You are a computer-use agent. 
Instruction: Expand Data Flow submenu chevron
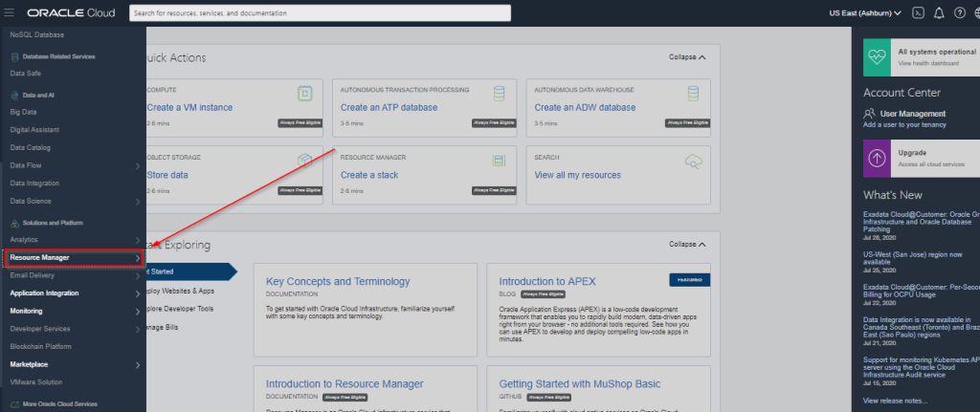[138, 166]
